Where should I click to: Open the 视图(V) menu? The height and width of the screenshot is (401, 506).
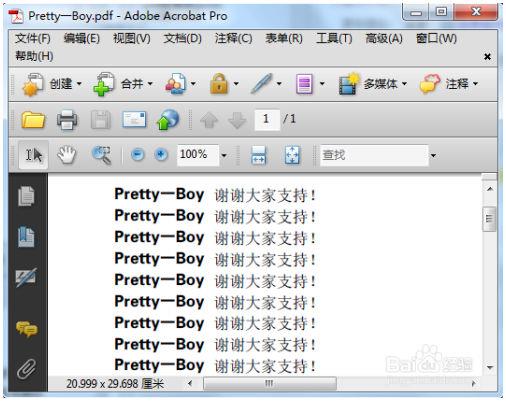(x=131, y=39)
